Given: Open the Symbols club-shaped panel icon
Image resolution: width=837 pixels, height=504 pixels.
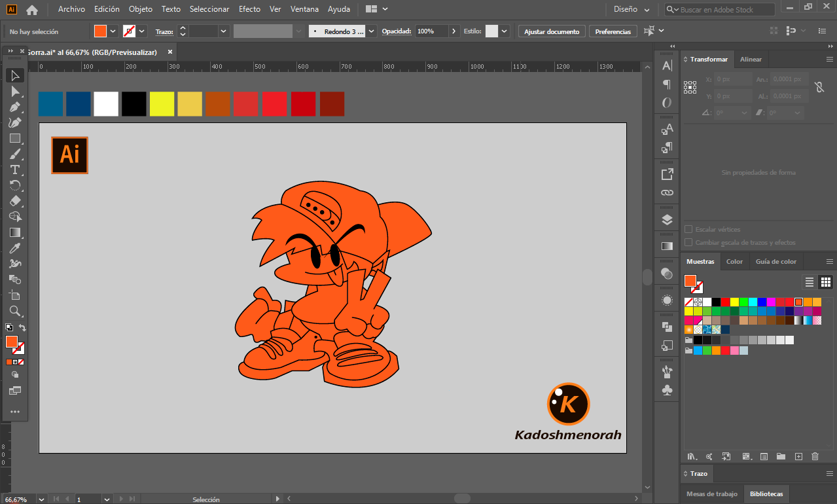Looking at the screenshot, I should coord(667,390).
